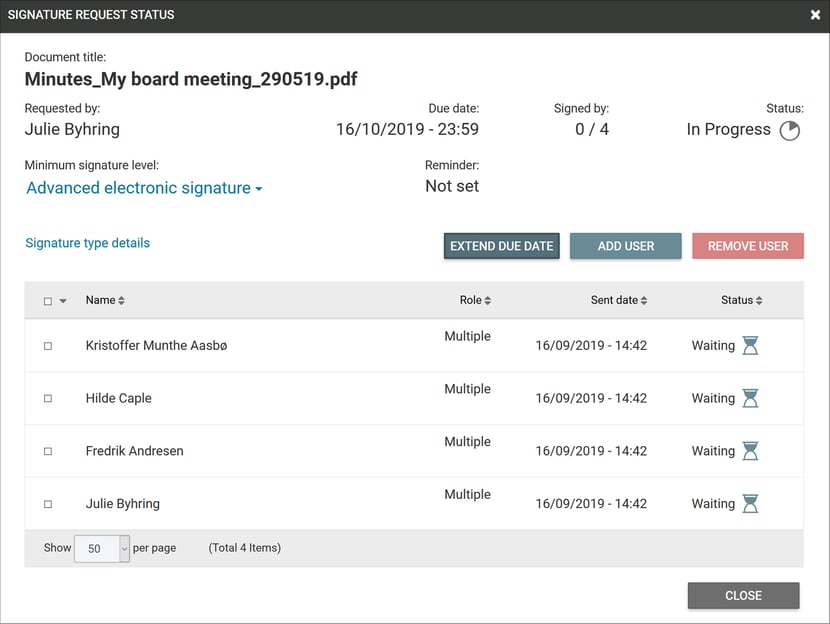
Task: Click the due date 16/10/2019 - 23:59
Action: click(x=407, y=129)
